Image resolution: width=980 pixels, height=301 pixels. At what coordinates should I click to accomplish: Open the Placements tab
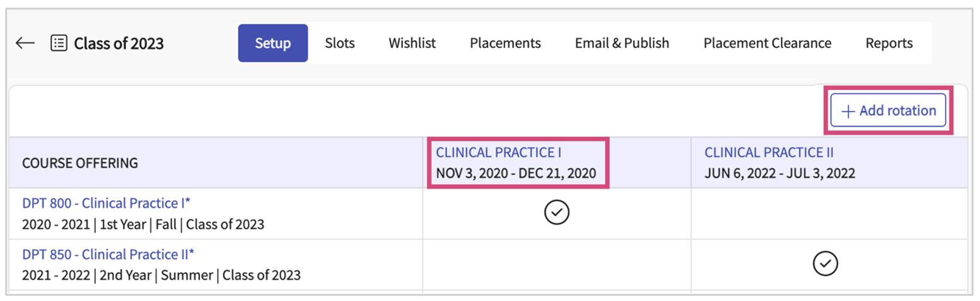coord(505,43)
